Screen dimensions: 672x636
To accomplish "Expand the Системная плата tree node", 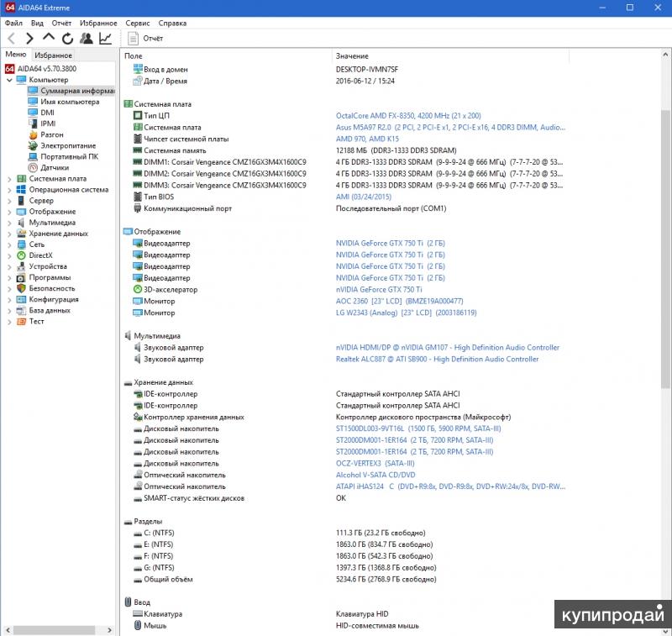I will pyautogui.click(x=9, y=179).
